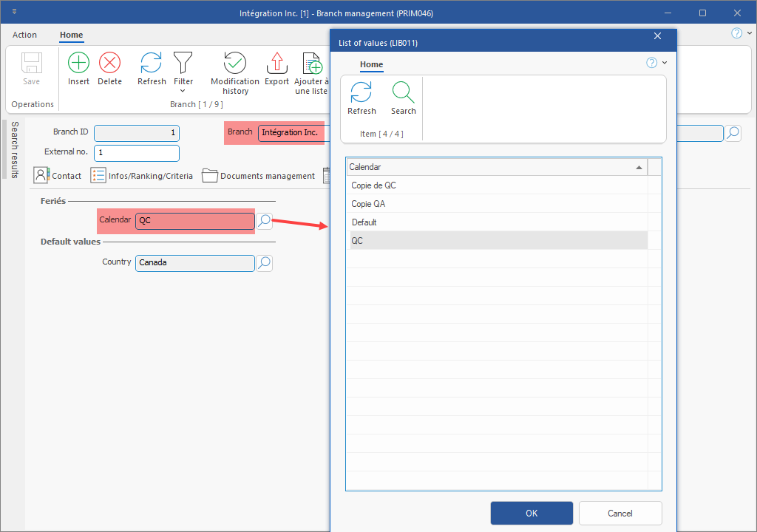Open Calendar lookup magnifier button
Screen dimensions: 757x532
[264, 220]
